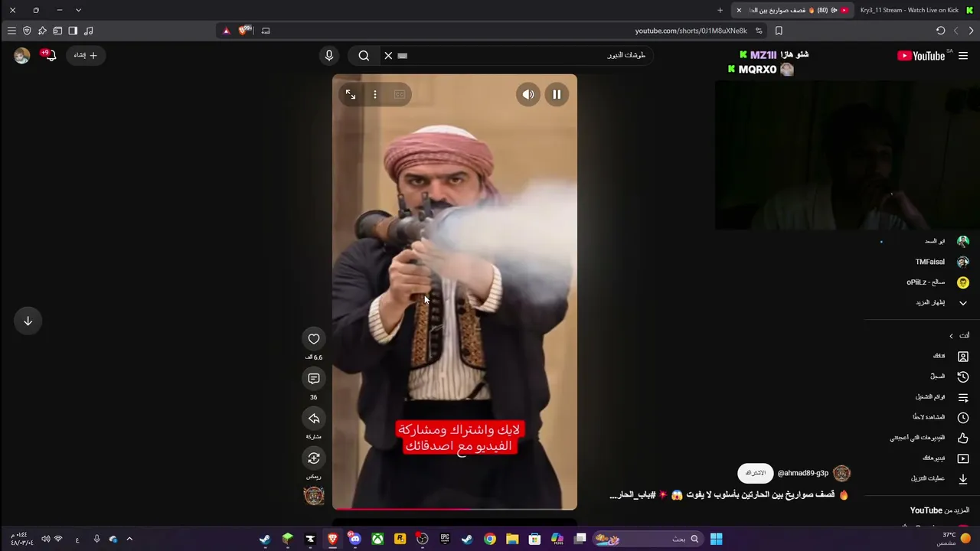
Task: Open the first subscription above TMFaisal
Action: pos(946,241)
